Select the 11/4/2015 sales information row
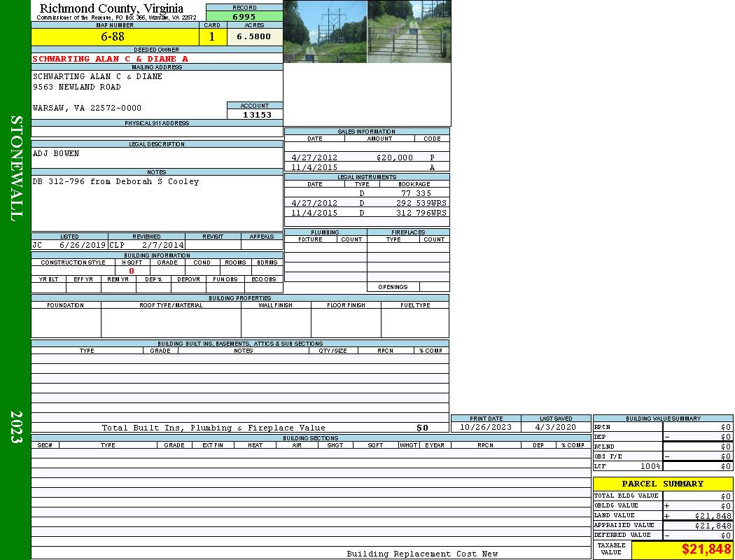Image resolution: width=735 pixels, height=560 pixels. pyautogui.click(x=366, y=167)
